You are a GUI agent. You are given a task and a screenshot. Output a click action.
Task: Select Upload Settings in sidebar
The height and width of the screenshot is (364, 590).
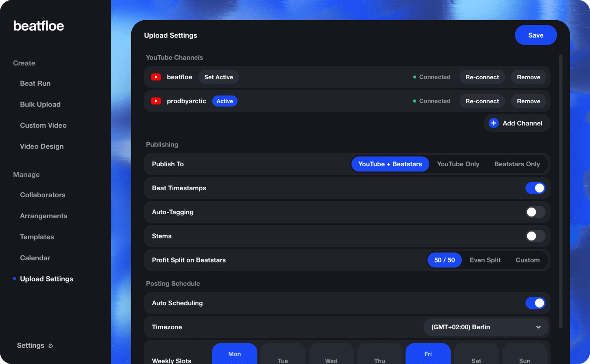tap(46, 279)
